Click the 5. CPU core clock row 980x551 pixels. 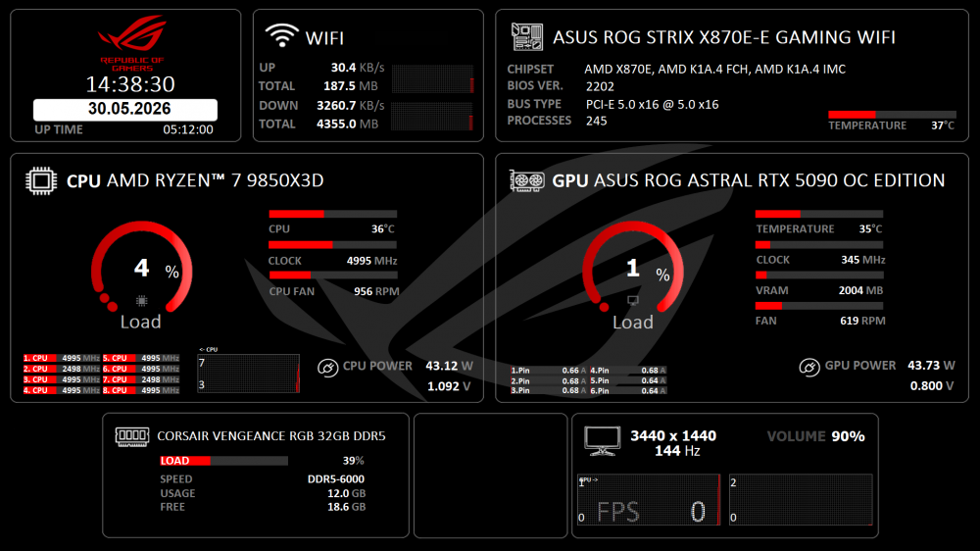[141, 359]
